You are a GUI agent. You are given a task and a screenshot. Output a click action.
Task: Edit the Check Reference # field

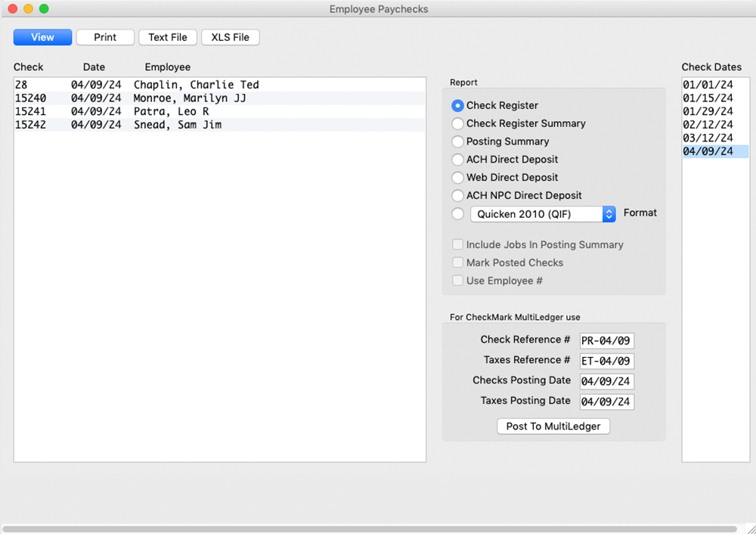pos(606,340)
